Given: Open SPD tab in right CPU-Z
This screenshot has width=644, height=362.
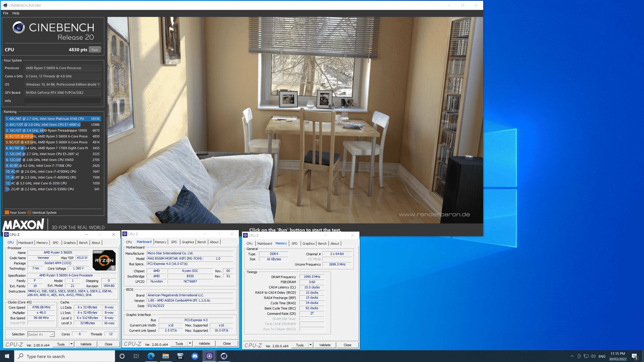Looking at the screenshot, I should pyautogui.click(x=294, y=243).
